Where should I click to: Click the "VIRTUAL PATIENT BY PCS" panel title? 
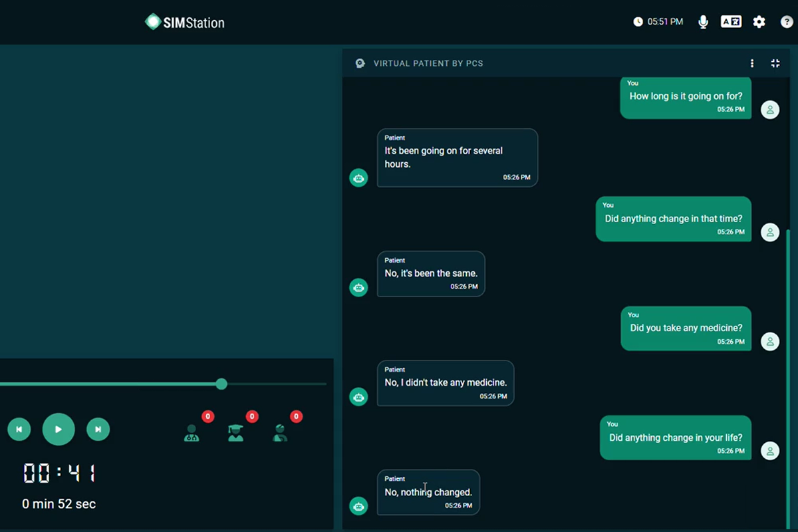[x=428, y=63]
